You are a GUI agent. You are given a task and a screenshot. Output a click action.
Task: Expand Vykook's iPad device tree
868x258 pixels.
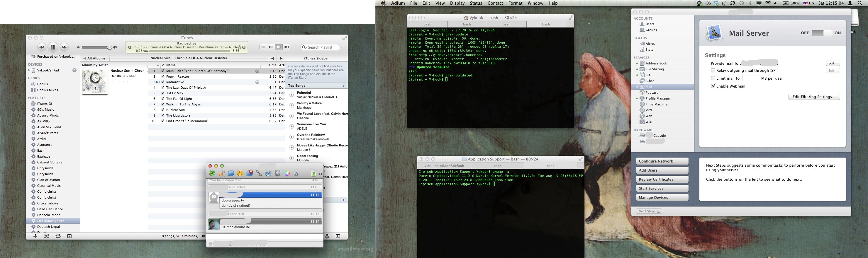click(x=29, y=70)
